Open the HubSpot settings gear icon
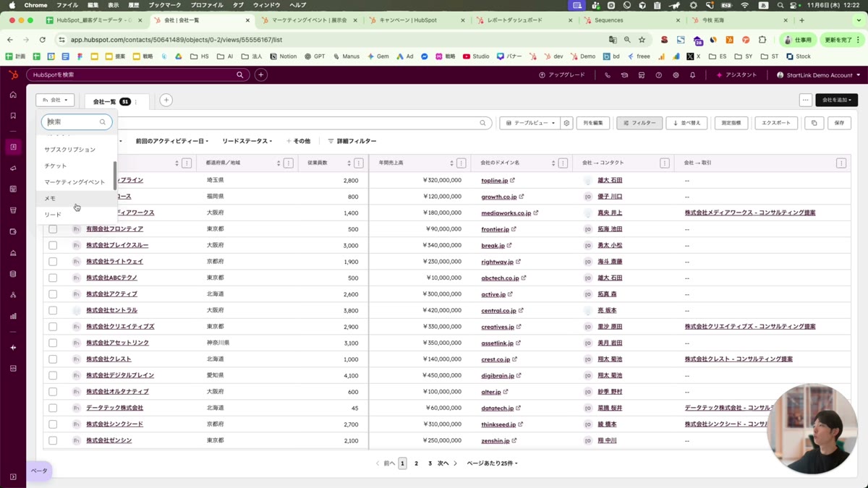Image resolution: width=868 pixels, height=488 pixels. tap(676, 75)
